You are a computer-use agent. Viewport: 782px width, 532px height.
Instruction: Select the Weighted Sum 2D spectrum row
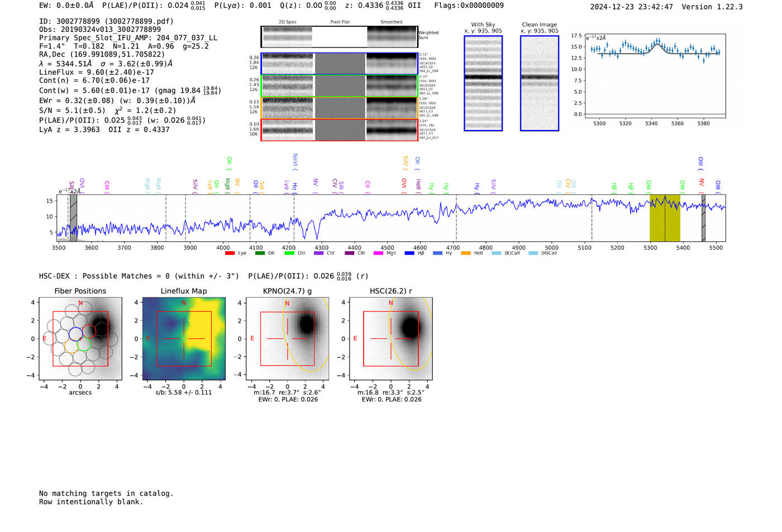click(340, 37)
